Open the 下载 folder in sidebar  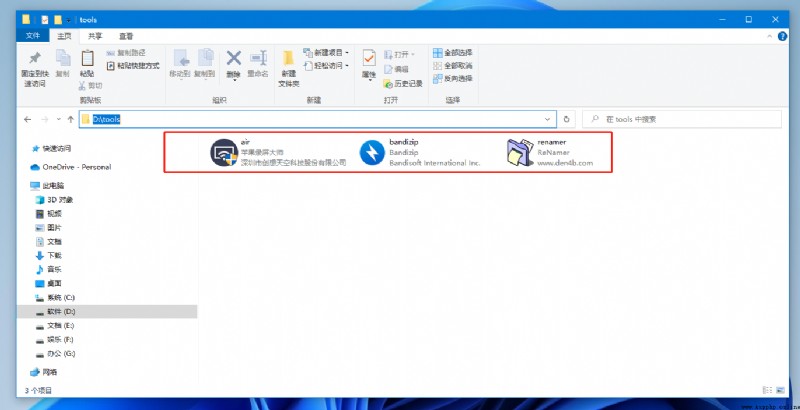(48, 255)
